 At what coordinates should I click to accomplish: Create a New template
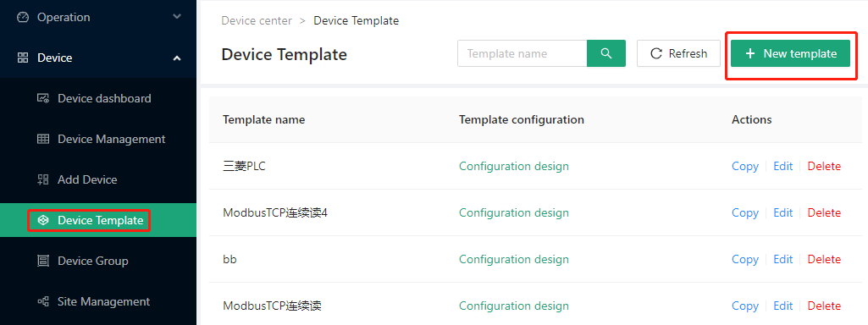pyautogui.click(x=790, y=53)
